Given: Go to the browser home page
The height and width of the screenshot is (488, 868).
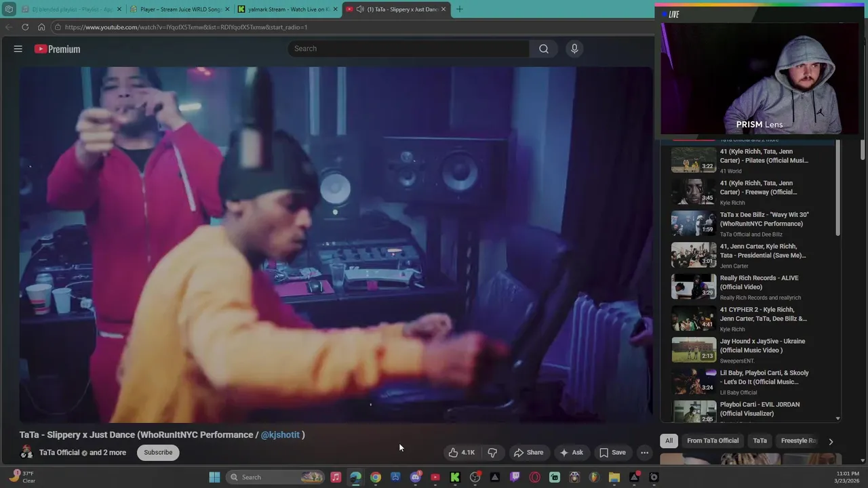Looking at the screenshot, I should (x=41, y=27).
